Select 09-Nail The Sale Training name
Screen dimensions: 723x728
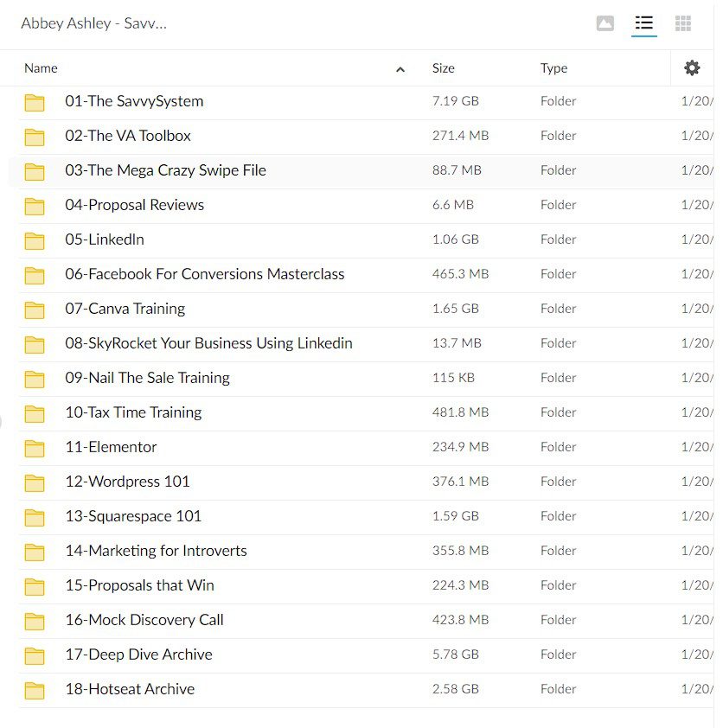click(x=147, y=378)
